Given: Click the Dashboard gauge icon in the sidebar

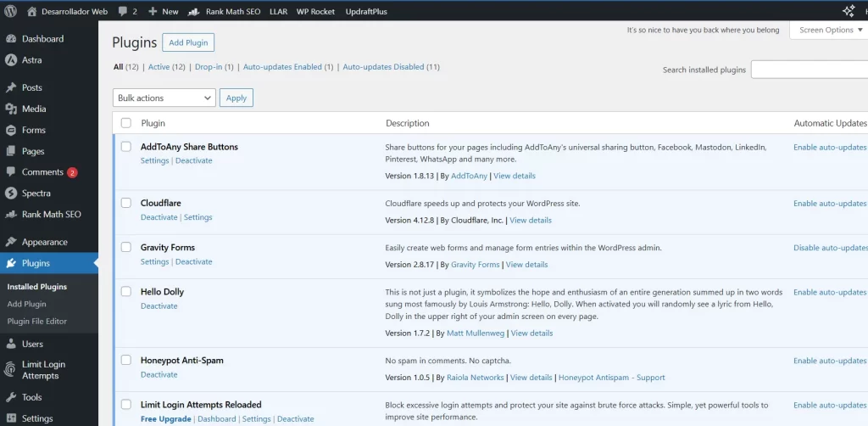Looking at the screenshot, I should pyautogui.click(x=10, y=39).
